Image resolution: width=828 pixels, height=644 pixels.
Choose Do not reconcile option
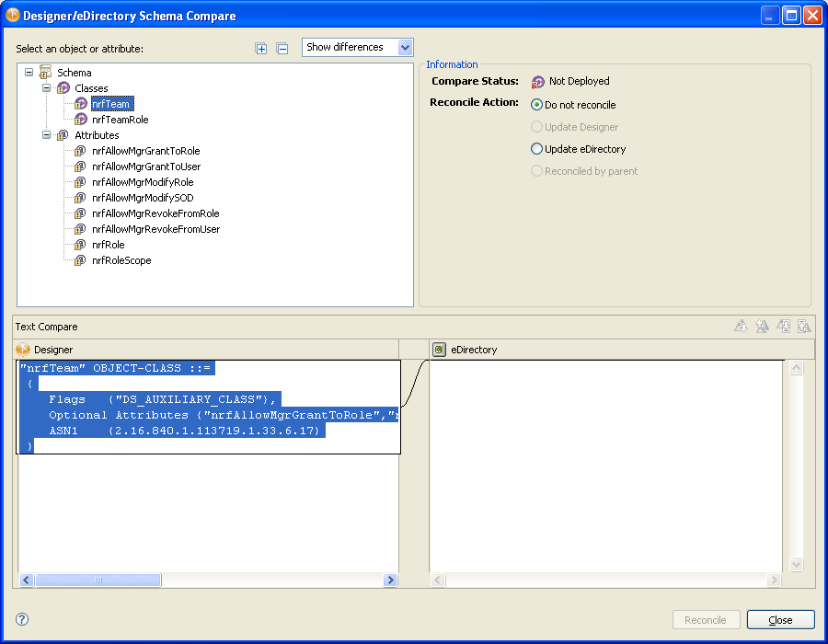pyautogui.click(x=573, y=105)
